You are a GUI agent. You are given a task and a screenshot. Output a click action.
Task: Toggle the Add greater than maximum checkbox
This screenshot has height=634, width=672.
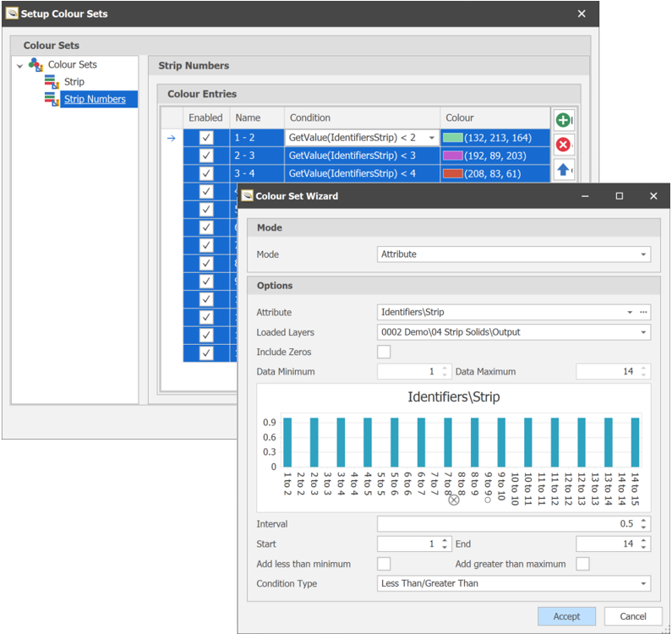pos(582,564)
